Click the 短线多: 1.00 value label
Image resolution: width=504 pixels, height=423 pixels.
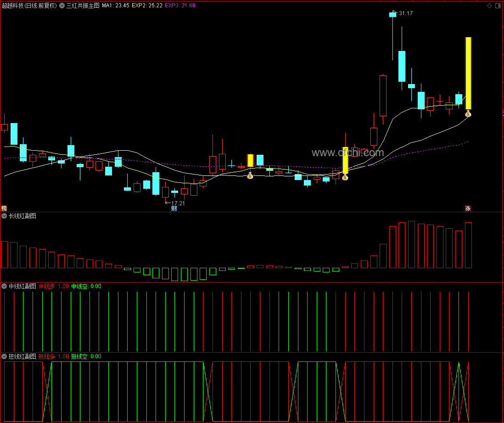coord(54,356)
